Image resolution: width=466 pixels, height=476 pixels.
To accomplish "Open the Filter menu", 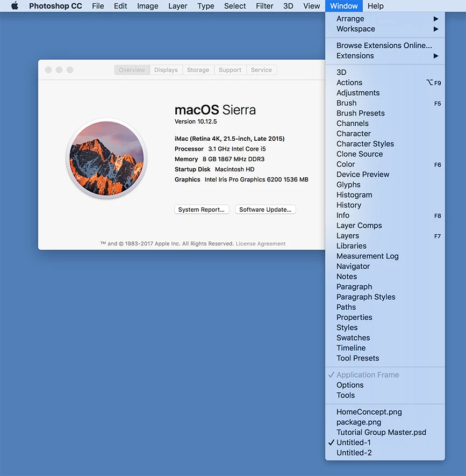I will (x=264, y=6).
